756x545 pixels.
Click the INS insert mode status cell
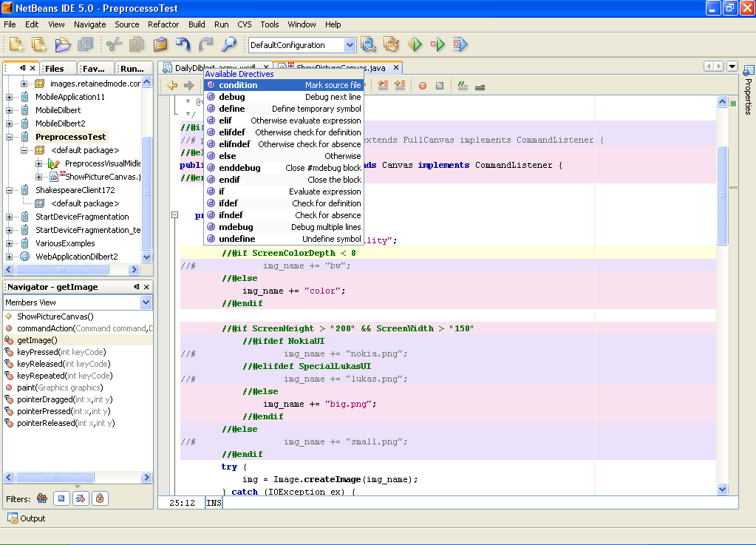214,503
